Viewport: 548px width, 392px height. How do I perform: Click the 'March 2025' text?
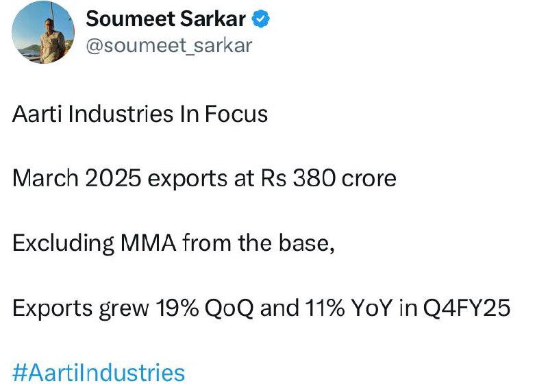point(77,178)
